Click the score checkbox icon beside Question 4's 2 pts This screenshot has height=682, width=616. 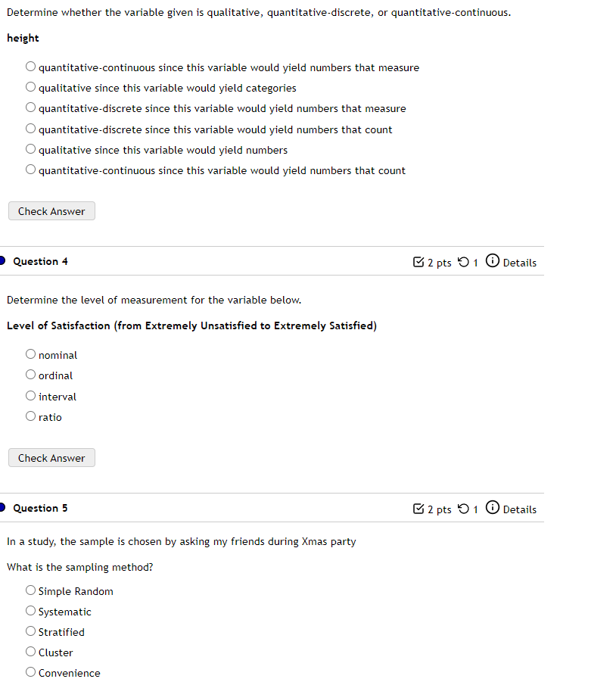pyautogui.click(x=418, y=262)
